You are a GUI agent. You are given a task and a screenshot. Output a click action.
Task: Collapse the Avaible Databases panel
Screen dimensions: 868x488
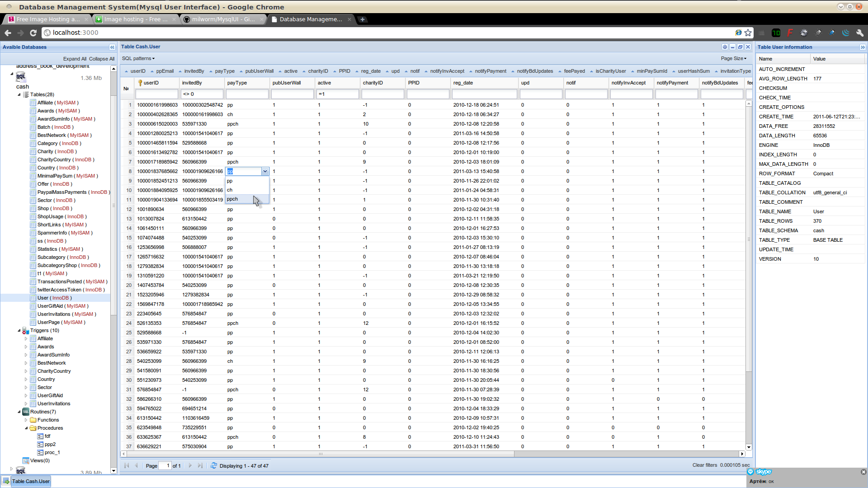click(x=112, y=47)
